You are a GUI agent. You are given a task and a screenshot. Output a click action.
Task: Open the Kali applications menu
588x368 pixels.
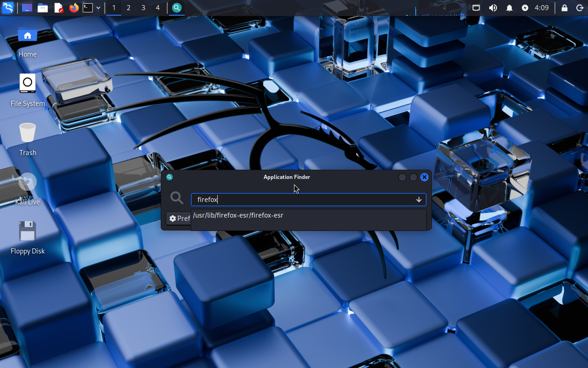pos(8,8)
